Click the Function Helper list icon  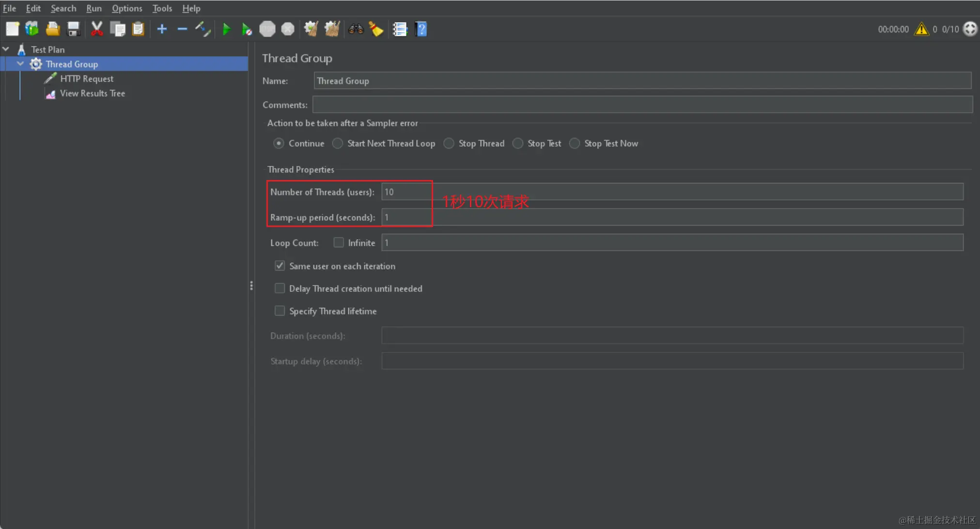click(400, 30)
